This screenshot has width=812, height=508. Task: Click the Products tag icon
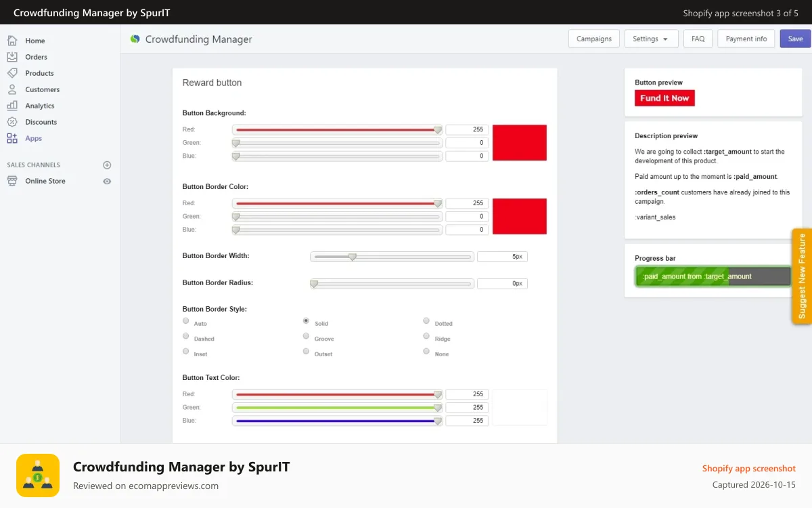pyautogui.click(x=12, y=73)
